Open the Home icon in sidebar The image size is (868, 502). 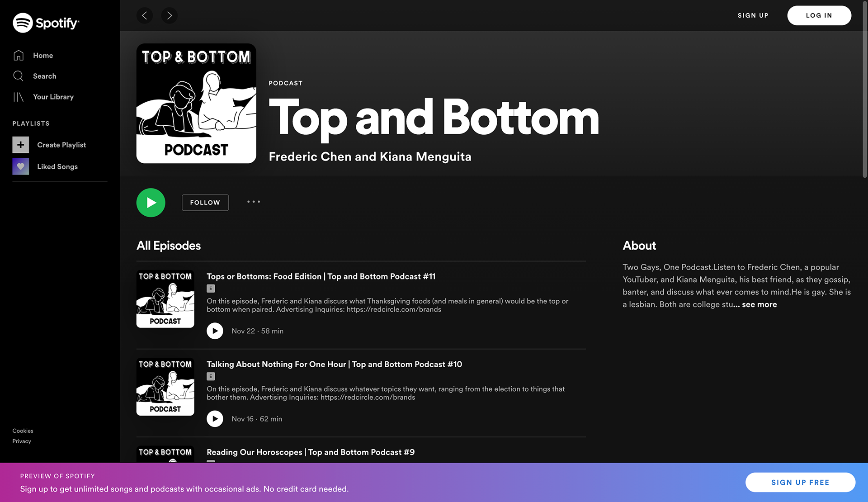point(19,55)
